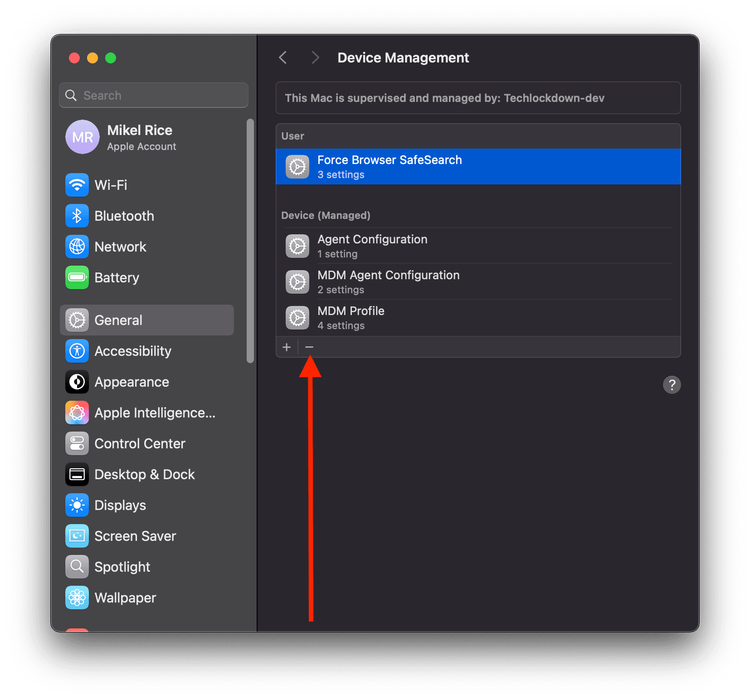Click the '3 settings' subtitle text

(341, 175)
